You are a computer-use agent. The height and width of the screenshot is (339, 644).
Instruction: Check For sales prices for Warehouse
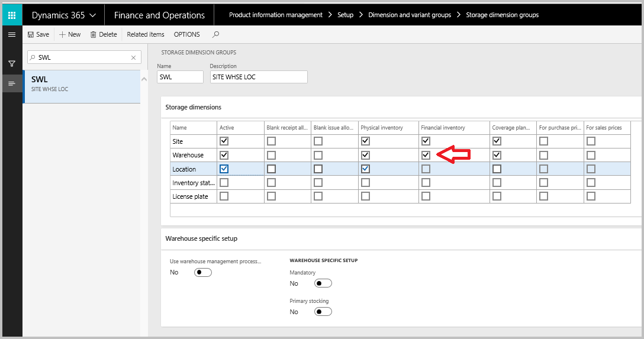[x=591, y=155]
